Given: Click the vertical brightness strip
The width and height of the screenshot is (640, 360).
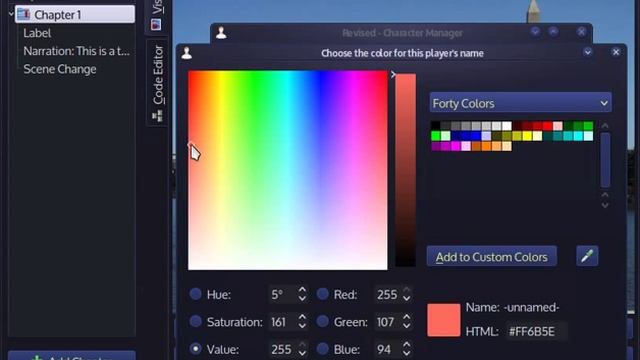Looking at the screenshot, I should (405, 170).
